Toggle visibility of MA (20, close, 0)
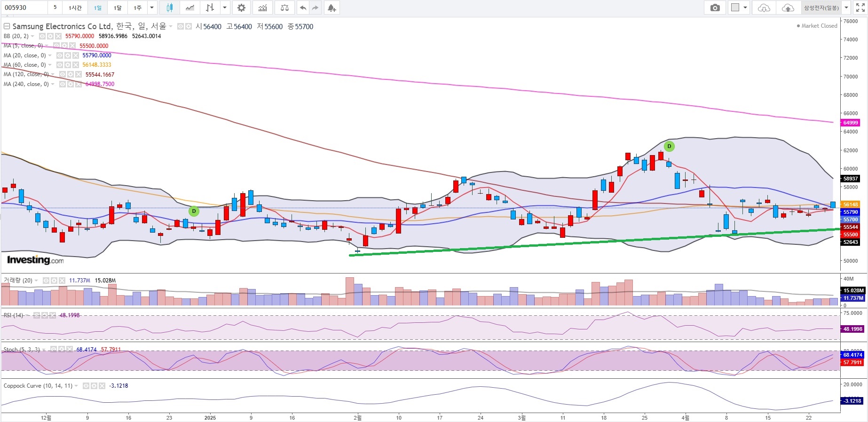The height and width of the screenshot is (422, 868). pyautogui.click(x=60, y=55)
